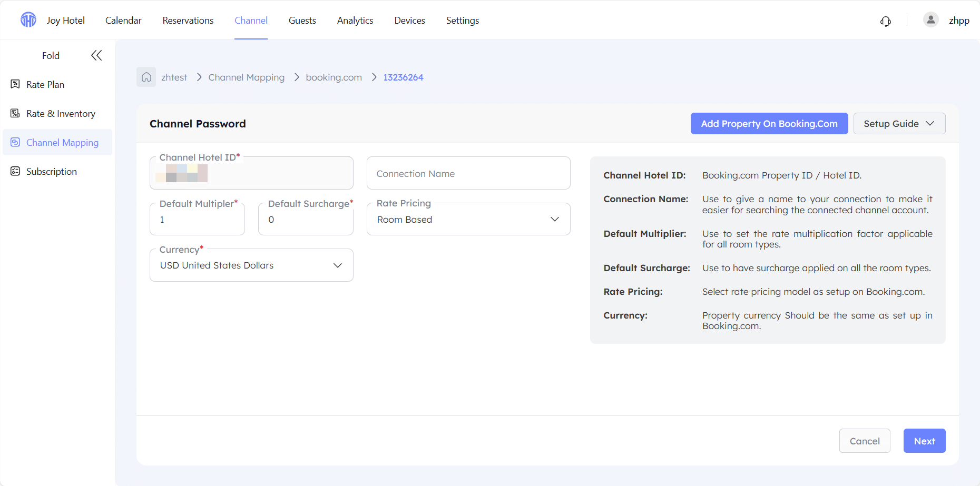Open the Calendar menu
Screen dimensions: 980x486
click(x=123, y=21)
